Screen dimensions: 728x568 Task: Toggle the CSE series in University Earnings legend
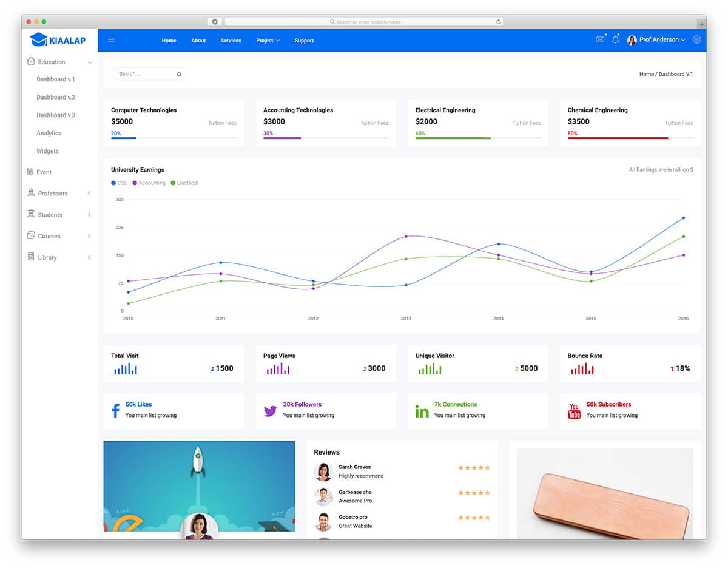coord(119,183)
